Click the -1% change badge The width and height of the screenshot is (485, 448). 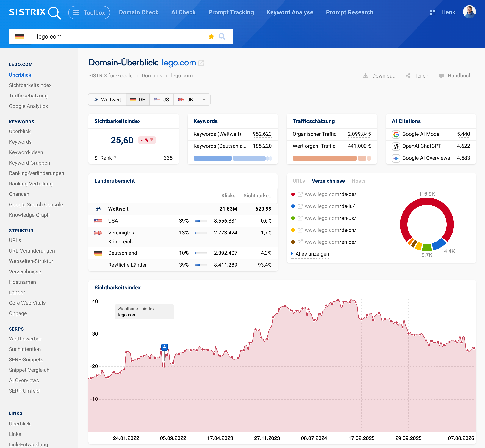click(147, 140)
